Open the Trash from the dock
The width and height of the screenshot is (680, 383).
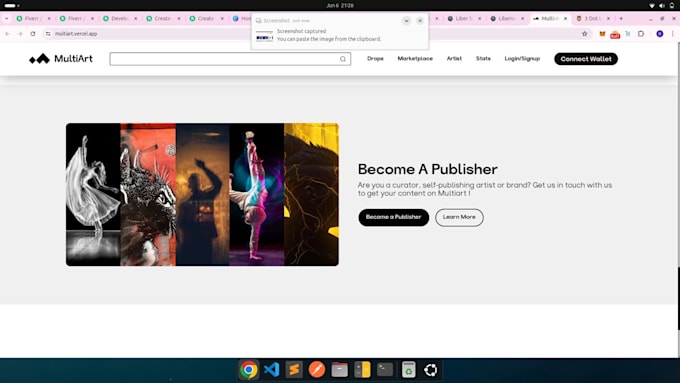408,370
